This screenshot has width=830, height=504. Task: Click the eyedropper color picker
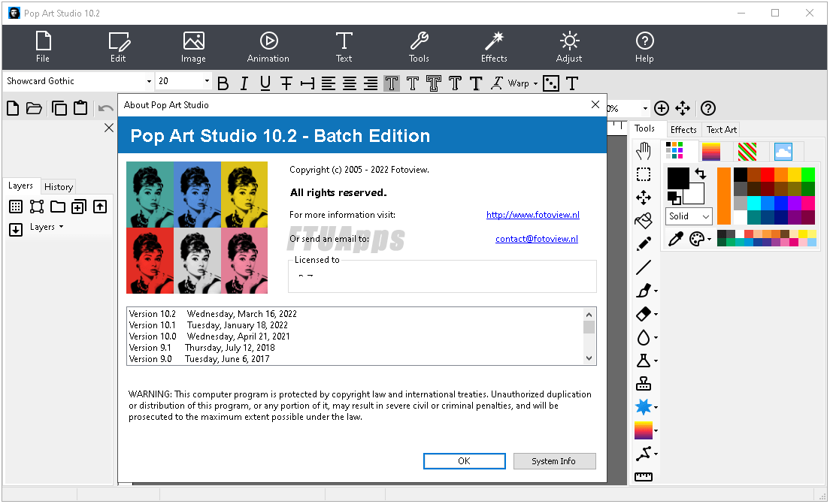pyautogui.click(x=675, y=239)
